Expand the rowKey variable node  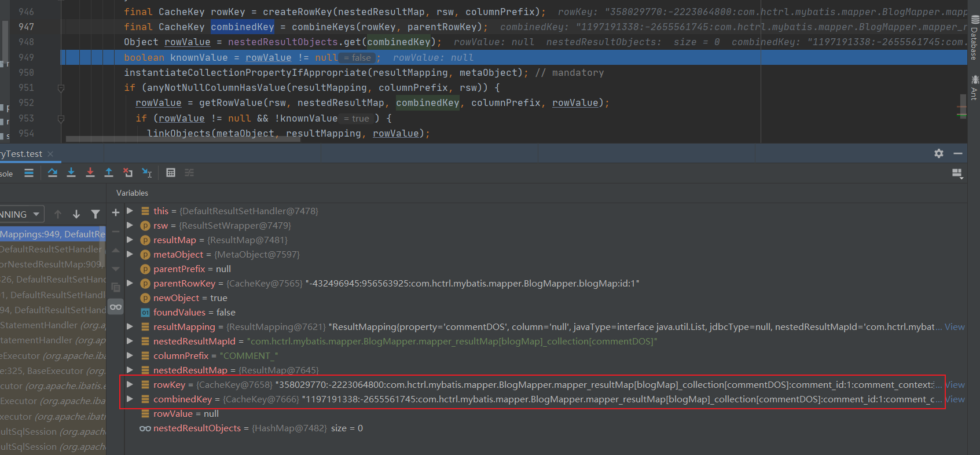pyautogui.click(x=130, y=384)
